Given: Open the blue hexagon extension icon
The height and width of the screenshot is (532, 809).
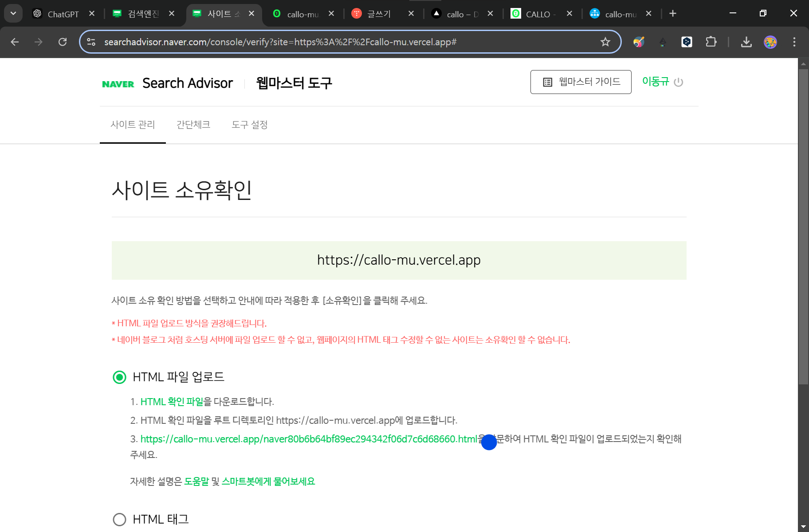Looking at the screenshot, I should [687, 42].
